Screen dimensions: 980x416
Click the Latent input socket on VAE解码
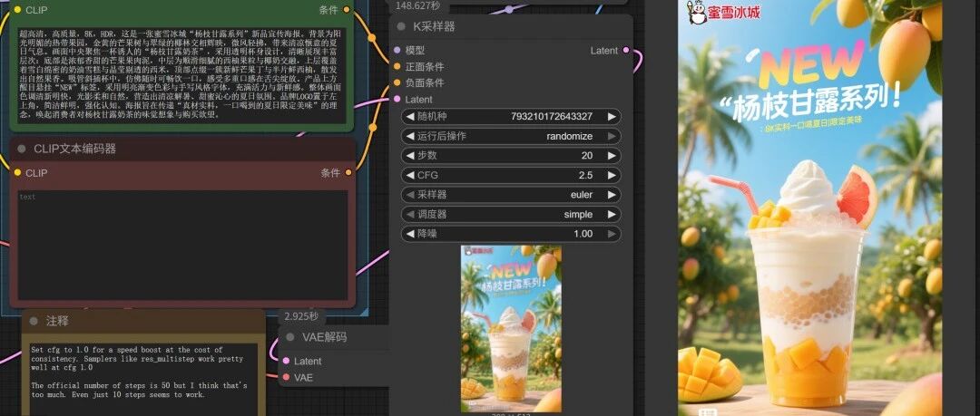click(286, 361)
